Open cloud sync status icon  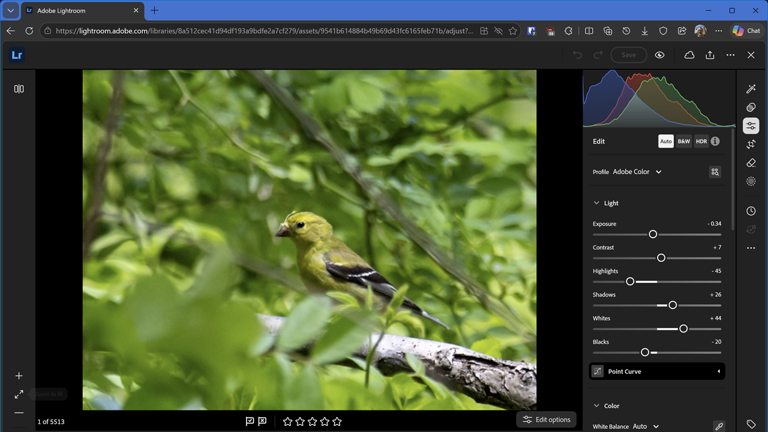tap(689, 55)
